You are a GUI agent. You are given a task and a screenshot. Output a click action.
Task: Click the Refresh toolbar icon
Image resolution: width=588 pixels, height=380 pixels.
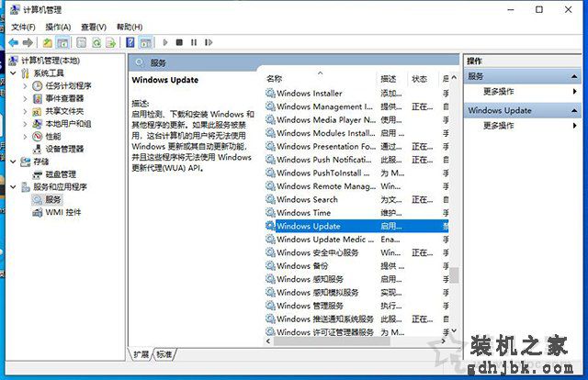pos(96,43)
